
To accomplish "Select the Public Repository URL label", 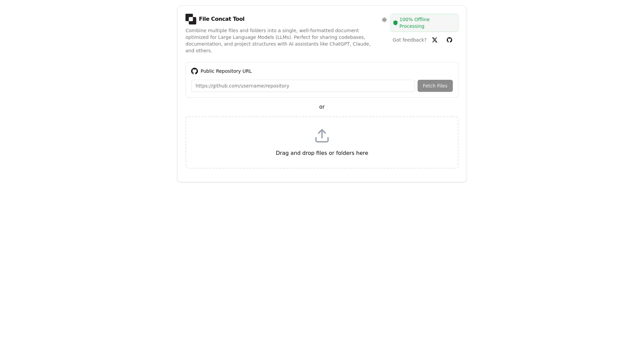I will (226, 71).
